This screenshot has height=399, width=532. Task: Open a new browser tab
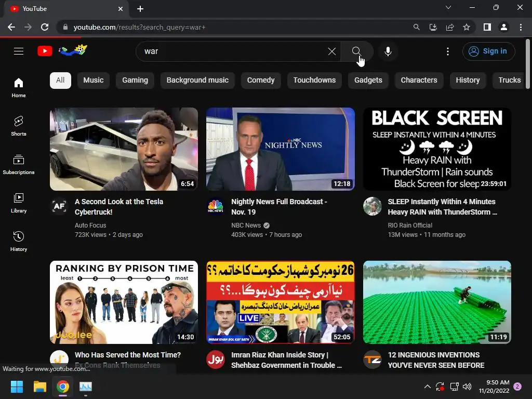(140, 9)
